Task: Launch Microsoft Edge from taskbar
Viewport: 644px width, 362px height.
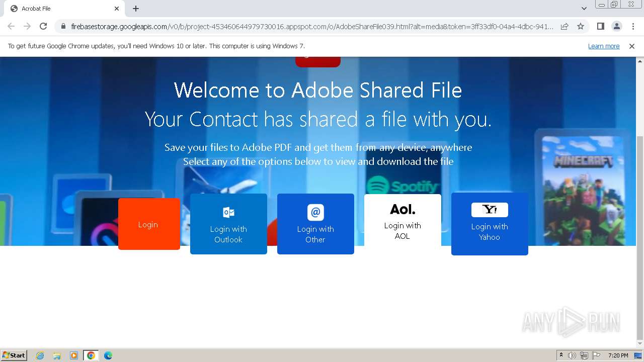Action: [x=108, y=355]
